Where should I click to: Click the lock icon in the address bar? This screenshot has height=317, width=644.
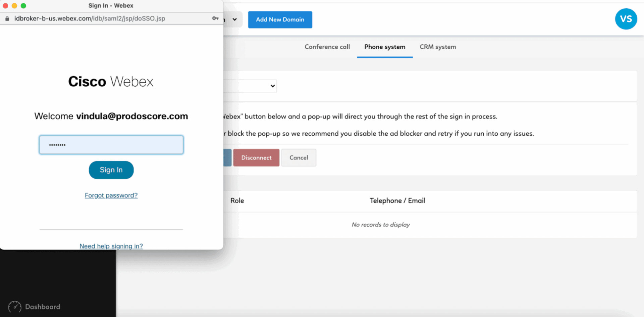coord(7,18)
